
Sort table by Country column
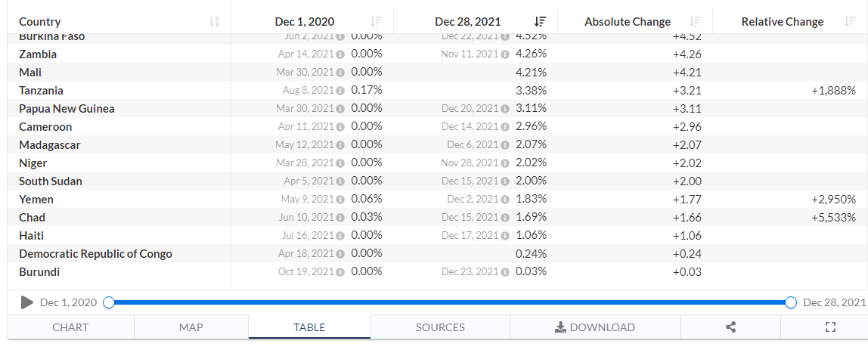[x=215, y=22]
